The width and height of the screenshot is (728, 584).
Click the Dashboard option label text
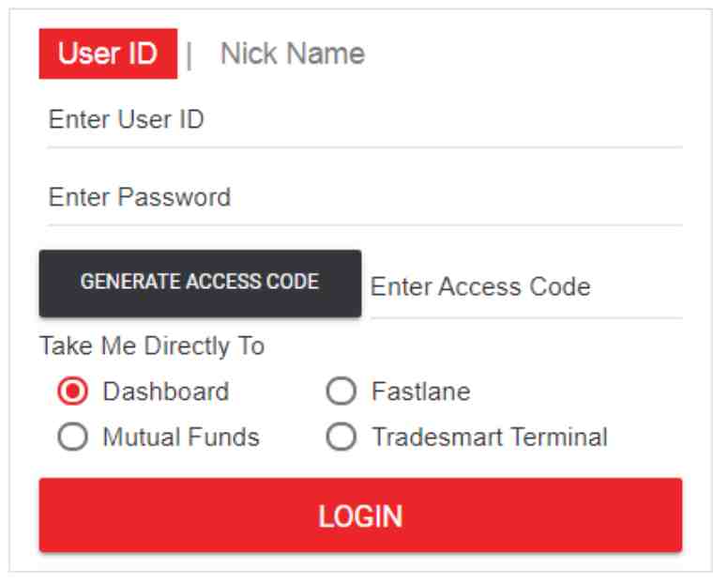point(166,392)
